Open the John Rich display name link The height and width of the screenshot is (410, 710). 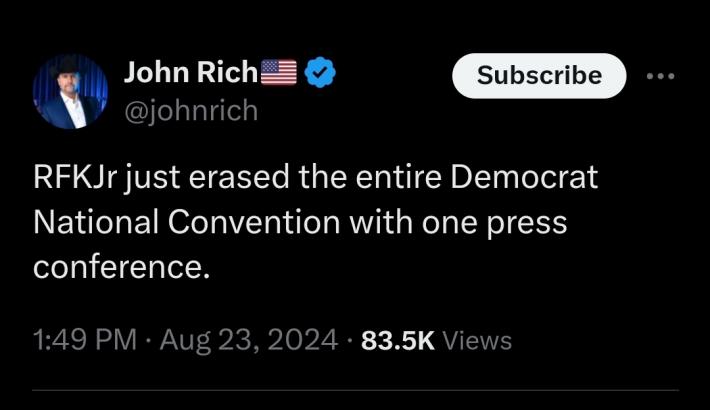pos(189,73)
